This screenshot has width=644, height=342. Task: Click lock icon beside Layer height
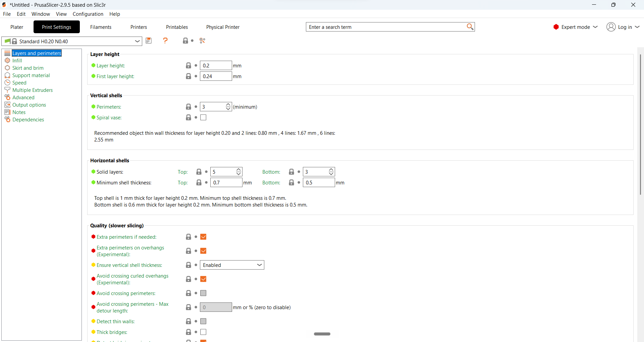point(189,65)
